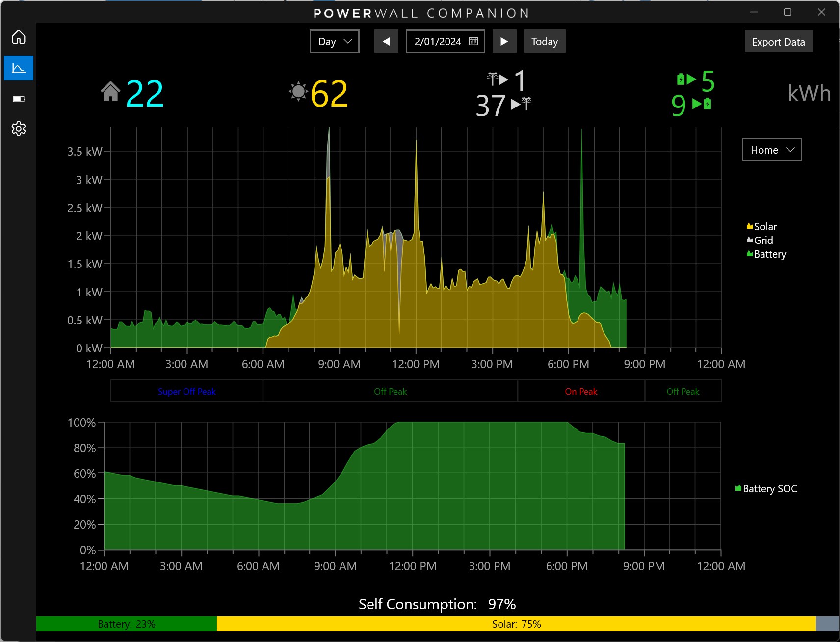This screenshot has width=840, height=642.
Task: Select the On Peak rate segment
Action: (580, 391)
